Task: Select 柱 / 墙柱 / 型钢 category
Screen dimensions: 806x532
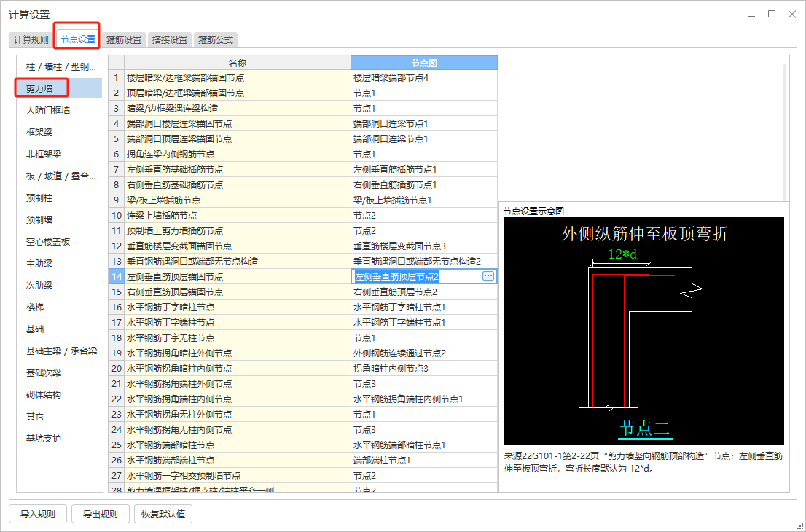Action: (x=60, y=67)
